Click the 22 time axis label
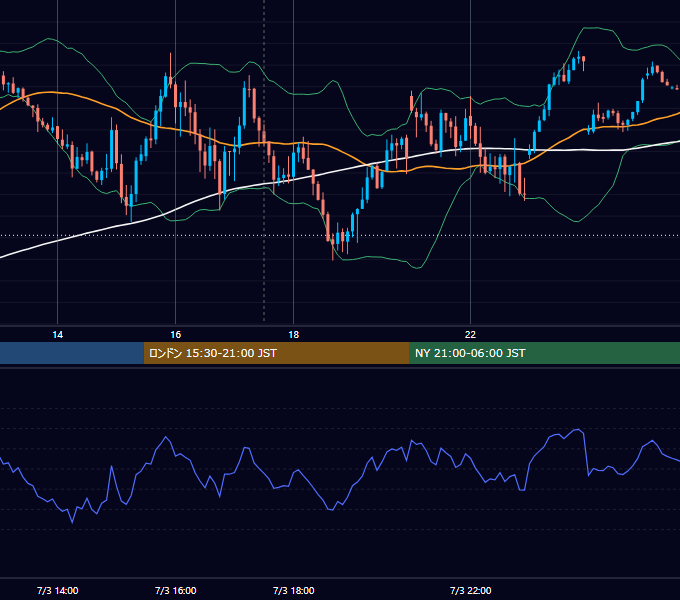Image resolution: width=680 pixels, height=600 pixels. 471,335
